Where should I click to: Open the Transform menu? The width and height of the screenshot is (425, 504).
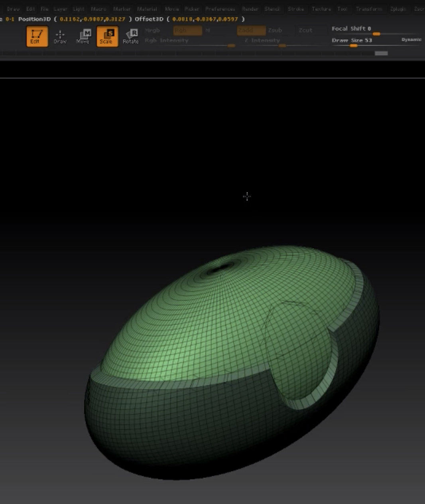click(x=369, y=9)
